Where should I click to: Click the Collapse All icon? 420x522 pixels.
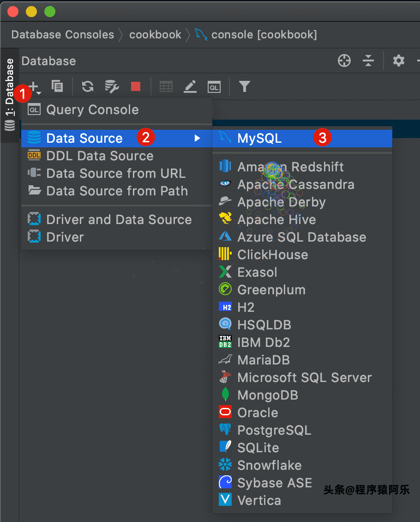tap(368, 61)
